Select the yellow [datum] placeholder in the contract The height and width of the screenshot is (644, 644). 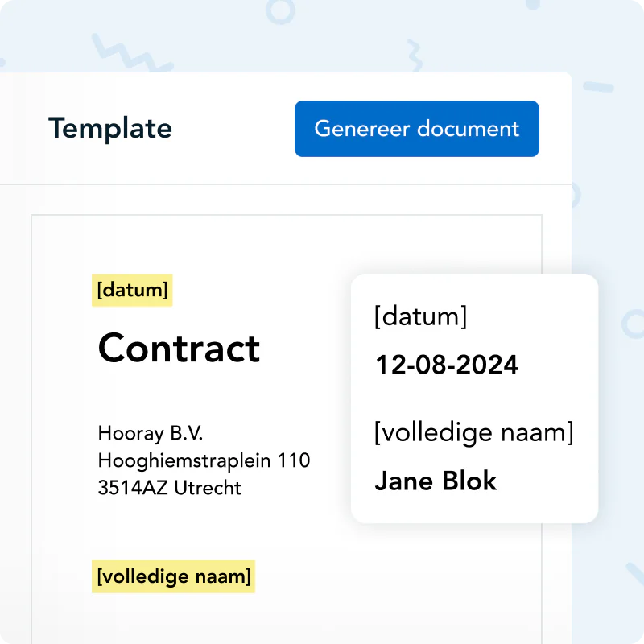(x=132, y=291)
